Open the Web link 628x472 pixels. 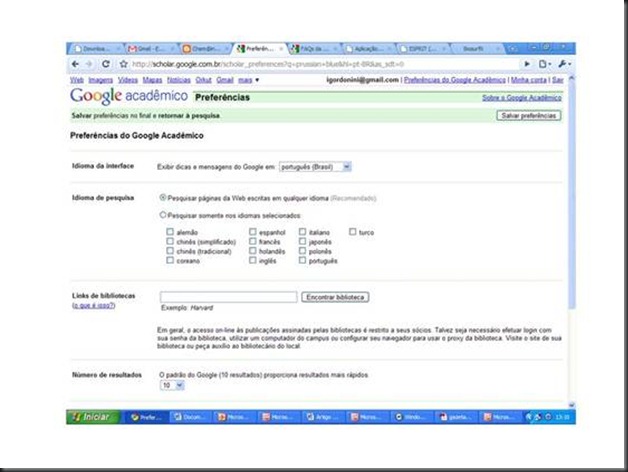click(77, 80)
